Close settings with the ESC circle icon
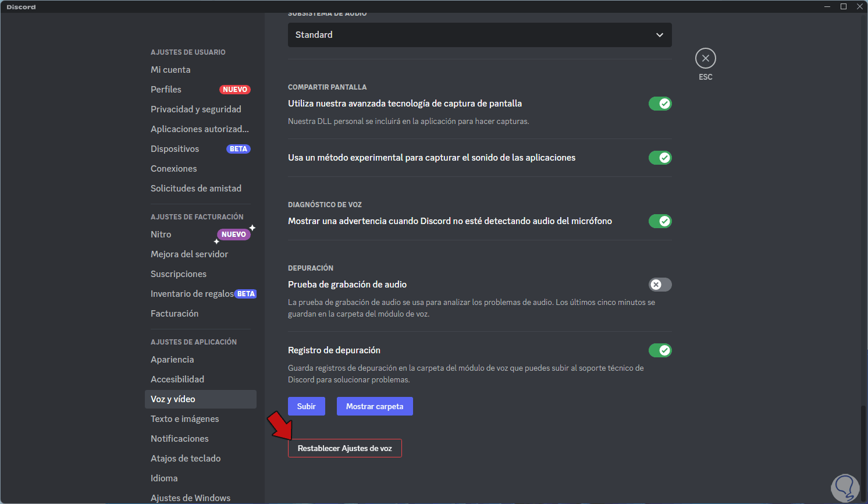The image size is (868, 504). click(x=705, y=58)
